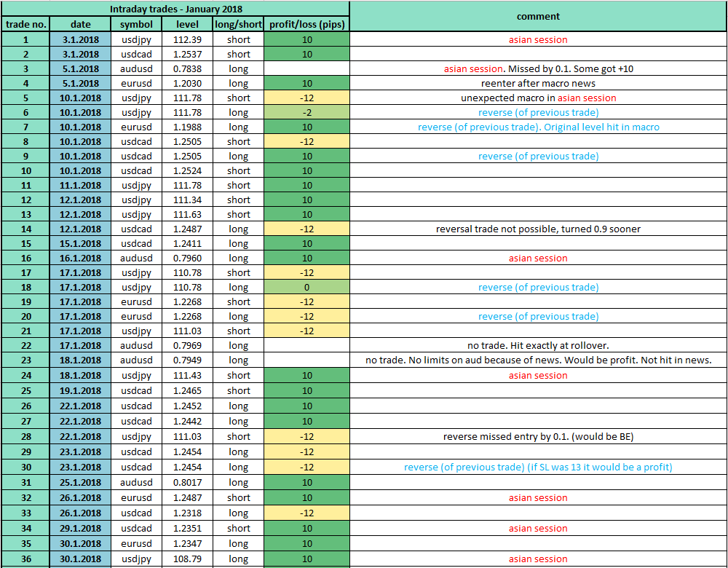
Task: Click the level 0.7960 cell
Action: (x=187, y=258)
